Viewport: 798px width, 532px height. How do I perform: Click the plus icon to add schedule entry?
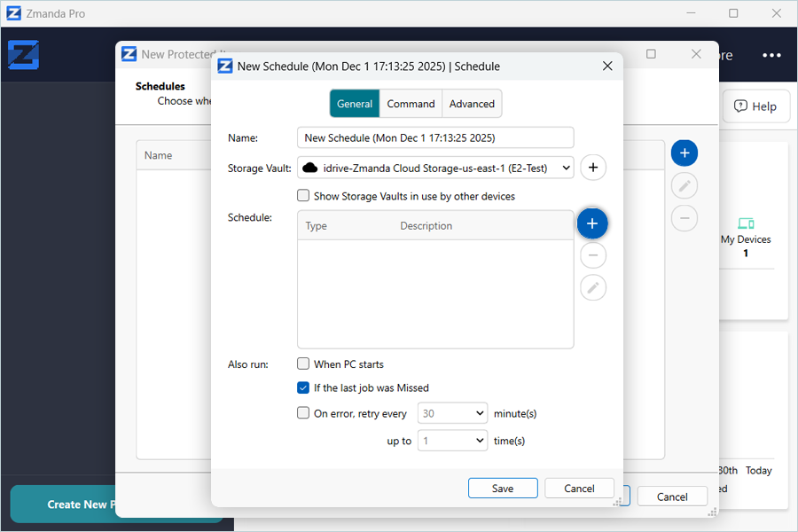[x=592, y=223]
